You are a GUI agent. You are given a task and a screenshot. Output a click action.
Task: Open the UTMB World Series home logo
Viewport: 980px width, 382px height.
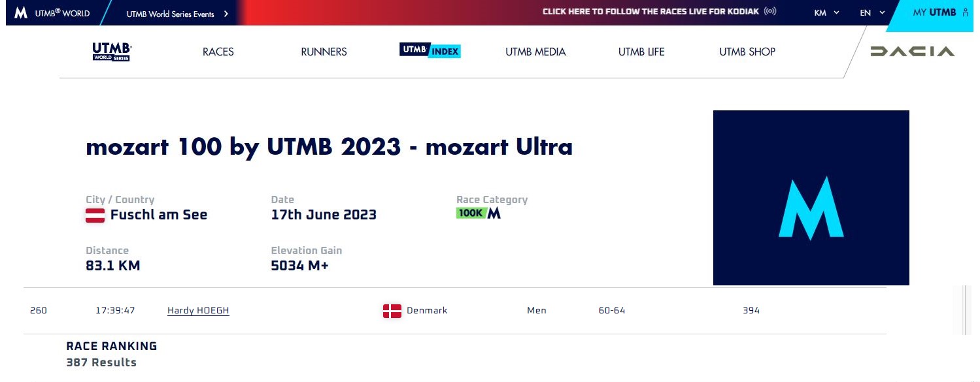pyautogui.click(x=112, y=52)
